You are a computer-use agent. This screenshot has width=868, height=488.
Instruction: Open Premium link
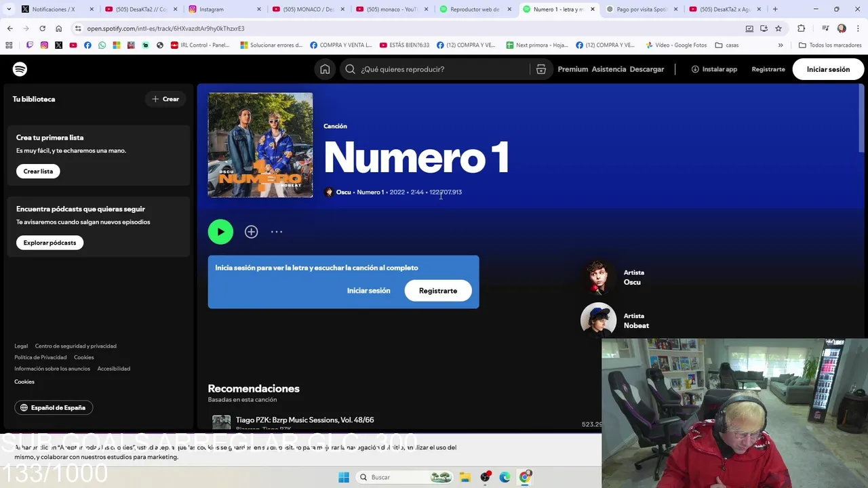[x=573, y=69]
